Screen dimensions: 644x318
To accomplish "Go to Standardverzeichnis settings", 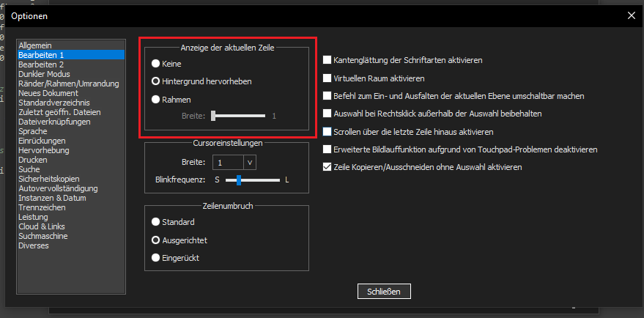I will (x=71, y=103).
